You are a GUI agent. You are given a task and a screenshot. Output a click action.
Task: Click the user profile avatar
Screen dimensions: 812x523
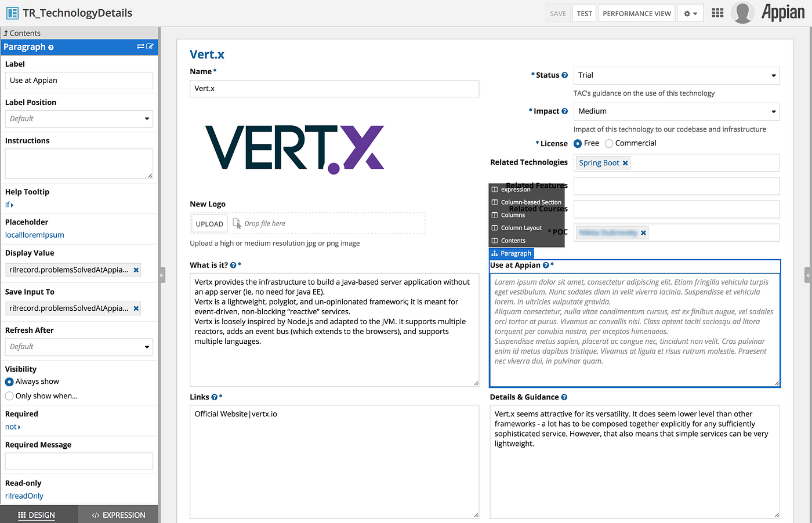tap(742, 13)
